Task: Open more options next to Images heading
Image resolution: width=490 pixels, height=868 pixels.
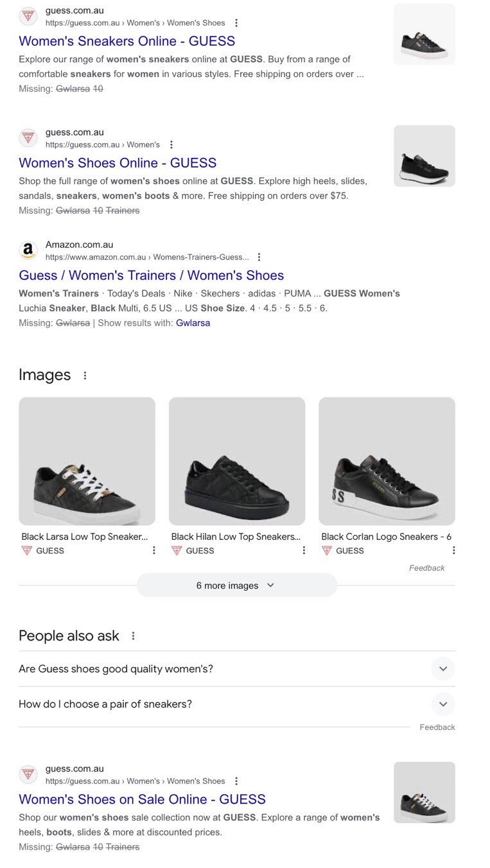Action: click(85, 376)
